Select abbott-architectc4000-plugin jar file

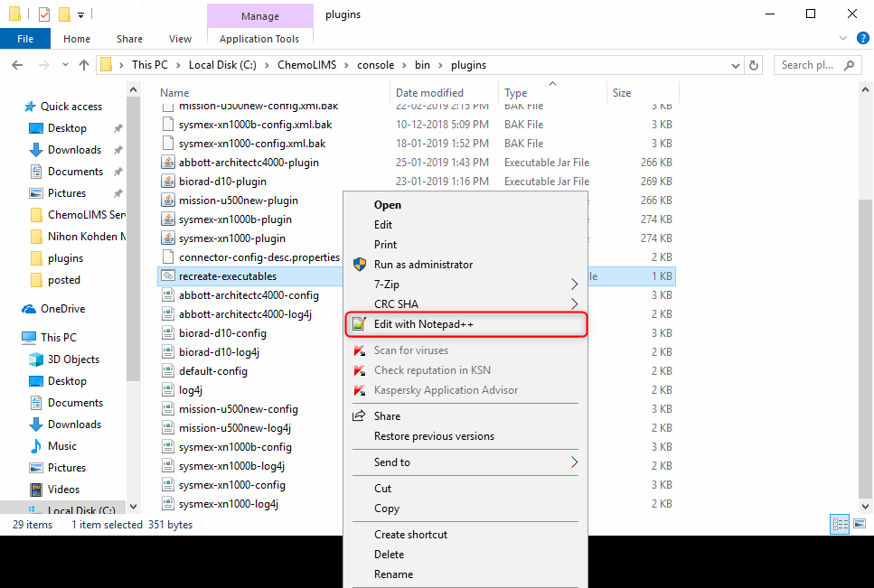(249, 163)
